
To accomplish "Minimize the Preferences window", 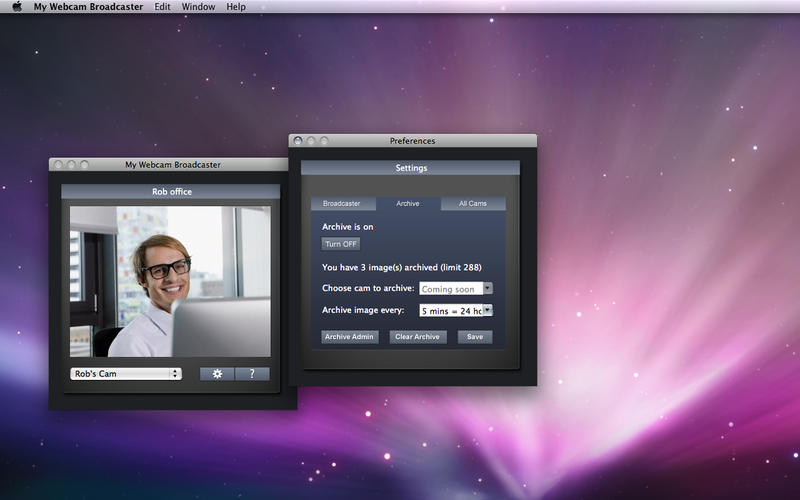I will [311, 141].
